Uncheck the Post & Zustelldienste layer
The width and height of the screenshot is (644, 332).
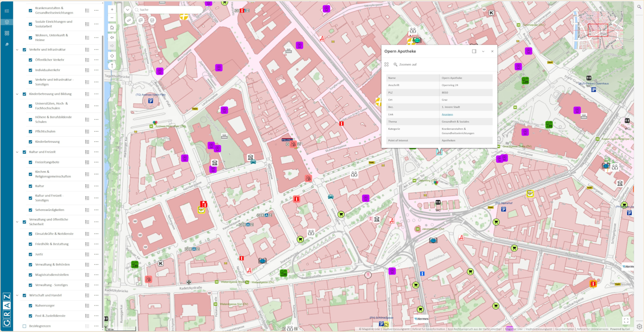(31, 316)
